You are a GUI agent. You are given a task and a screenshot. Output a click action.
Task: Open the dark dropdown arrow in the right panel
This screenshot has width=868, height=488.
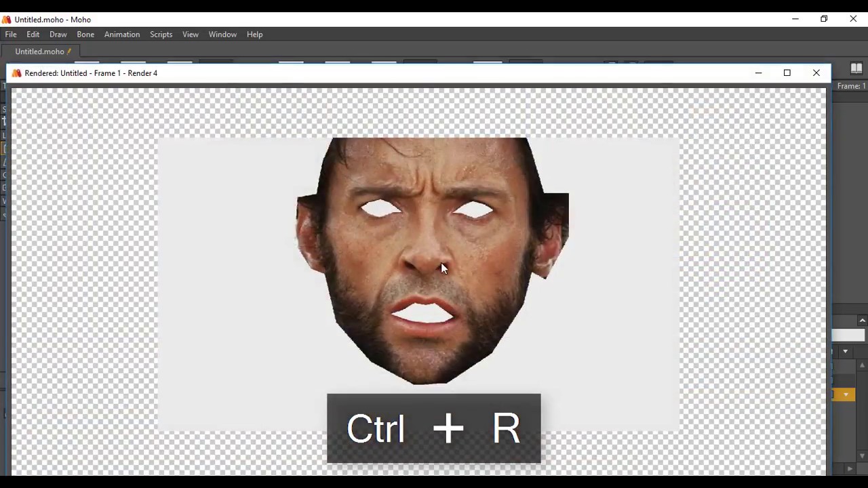click(846, 352)
